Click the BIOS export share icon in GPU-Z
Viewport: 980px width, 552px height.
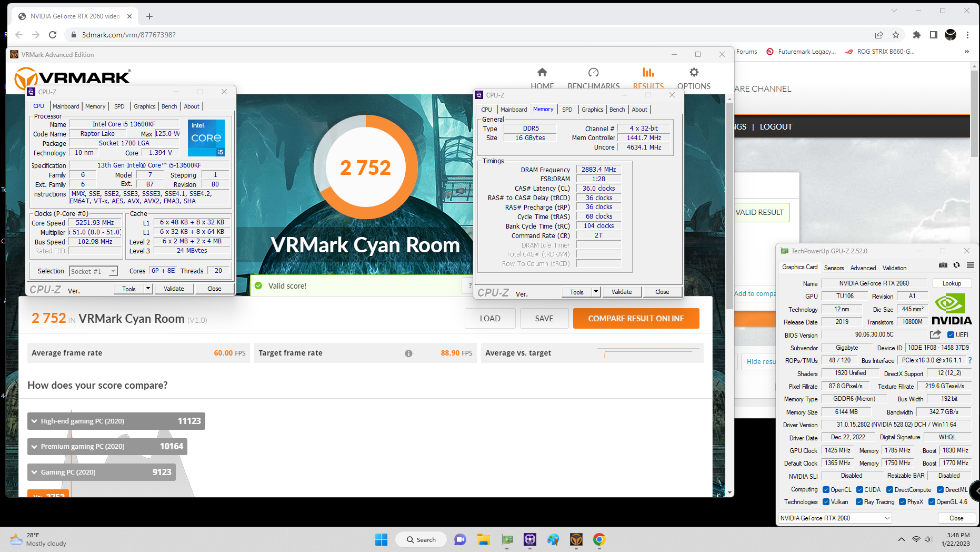[935, 334]
